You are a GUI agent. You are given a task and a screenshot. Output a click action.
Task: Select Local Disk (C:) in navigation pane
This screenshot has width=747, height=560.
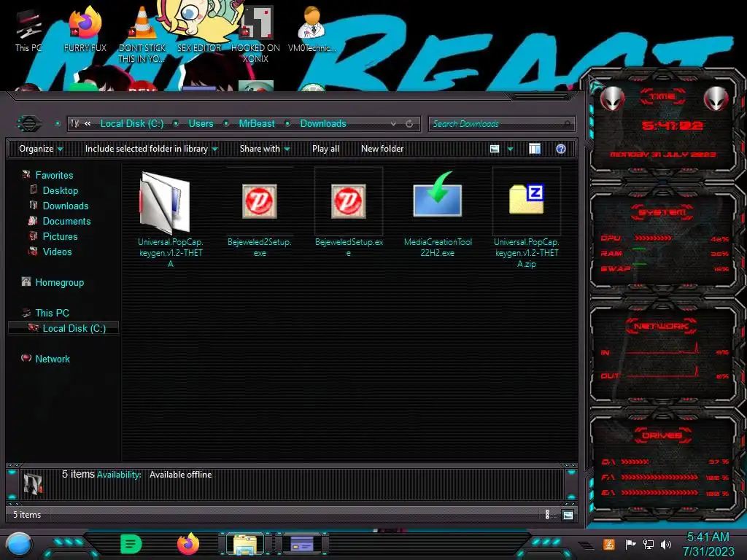(x=63, y=328)
